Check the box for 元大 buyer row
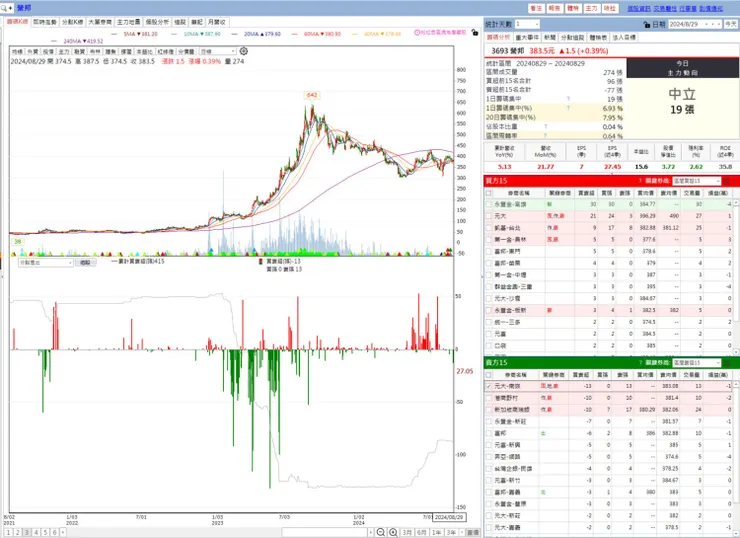The width and height of the screenshot is (740, 538). [489, 216]
